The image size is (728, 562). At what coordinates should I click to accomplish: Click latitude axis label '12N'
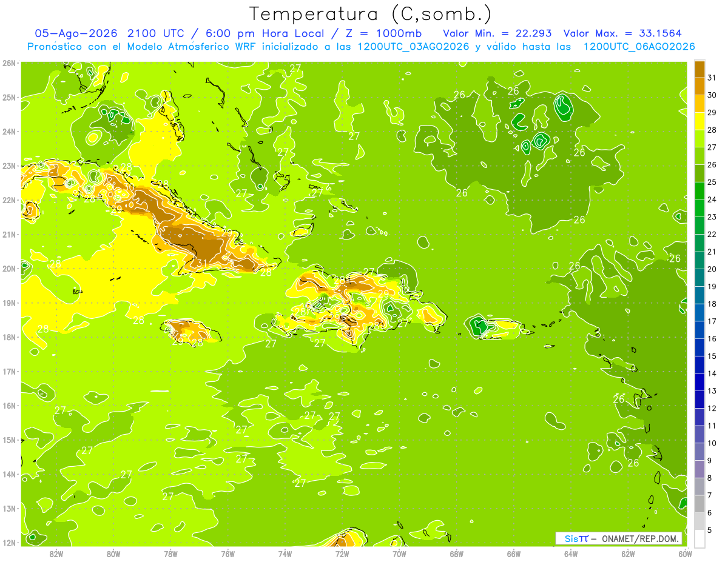pos(8,543)
